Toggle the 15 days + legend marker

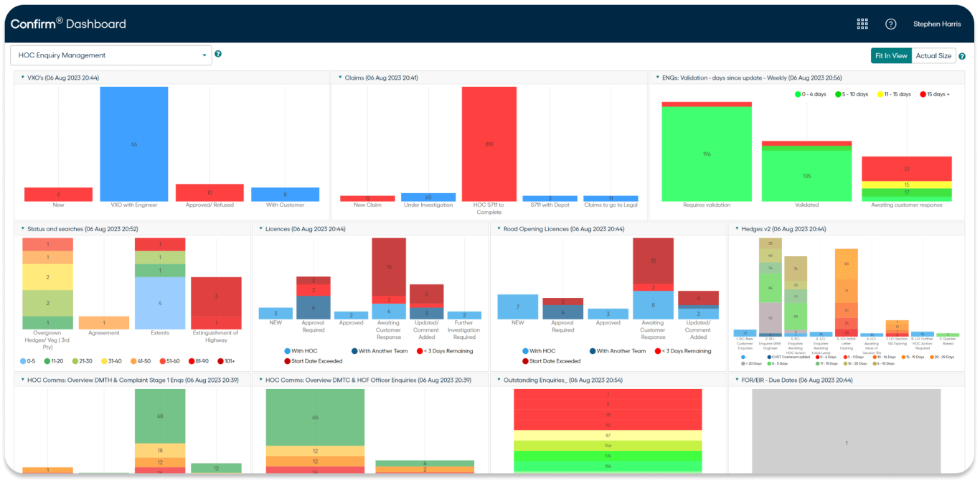pos(922,94)
